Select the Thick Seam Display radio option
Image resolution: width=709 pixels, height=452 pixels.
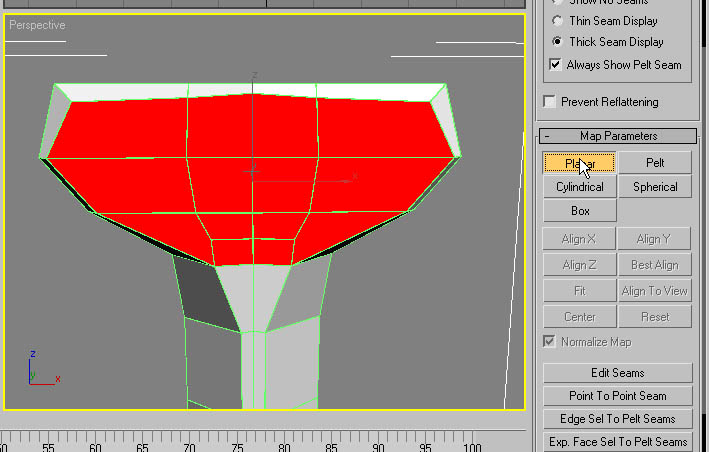pyautogui.click(x=557, y=42)
